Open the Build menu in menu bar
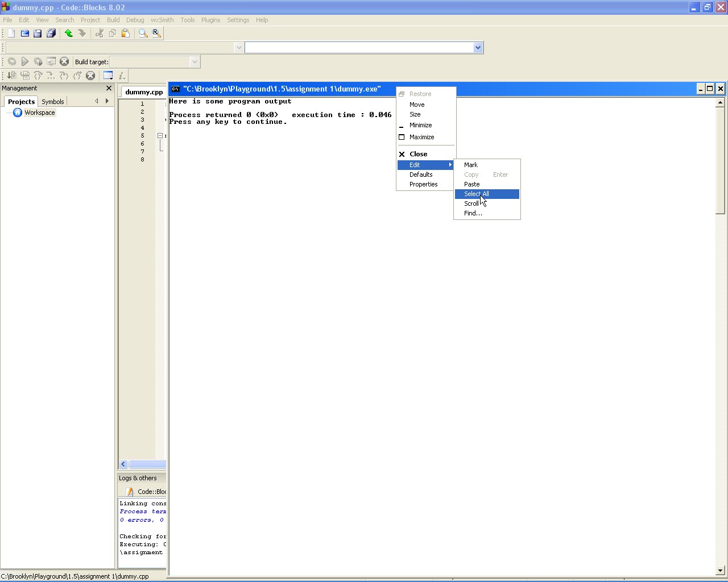728x582 pixels. tap(113, 20)
